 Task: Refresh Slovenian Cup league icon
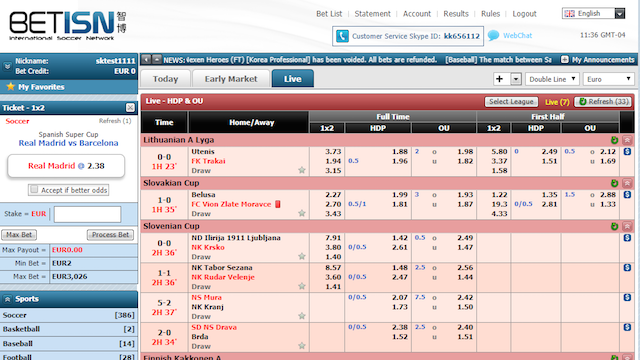pos(614,227)
